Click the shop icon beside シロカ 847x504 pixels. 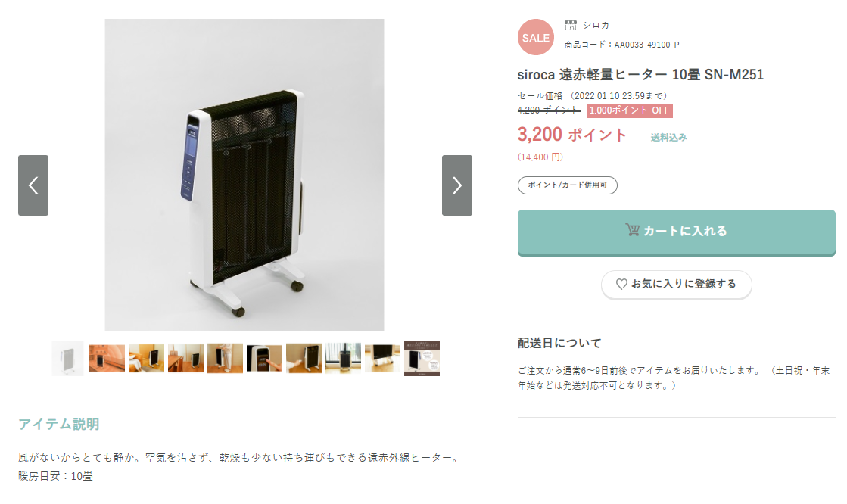point(571,26)
